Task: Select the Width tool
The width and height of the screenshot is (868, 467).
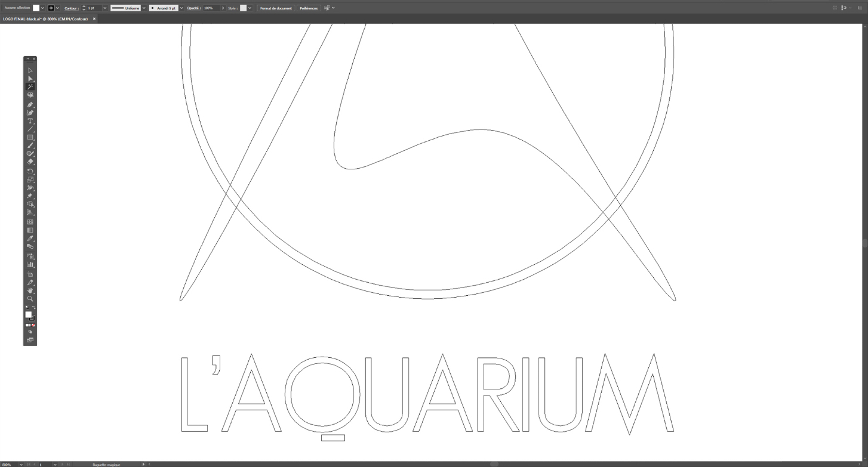Action: (x=30, y=188)
